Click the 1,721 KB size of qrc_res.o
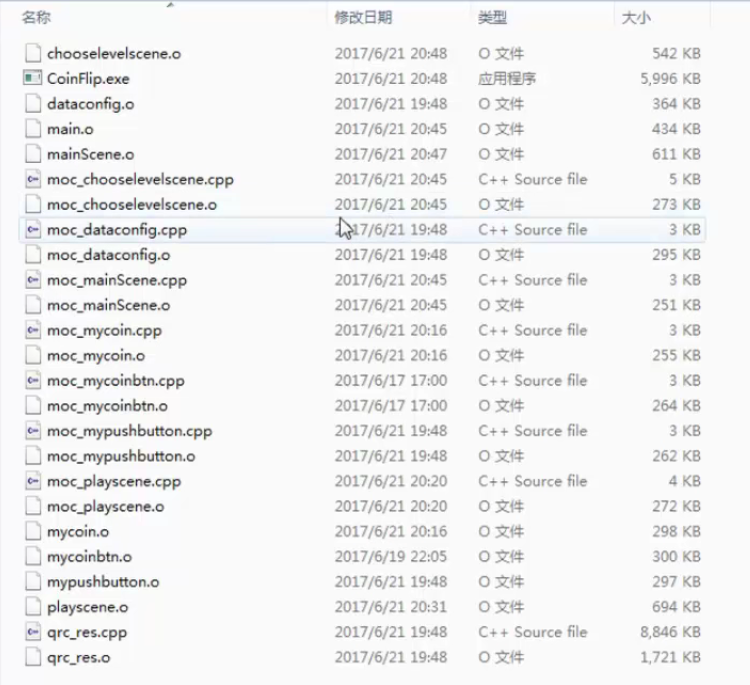The height and width of the screenshot is (685, 750). 670,657
